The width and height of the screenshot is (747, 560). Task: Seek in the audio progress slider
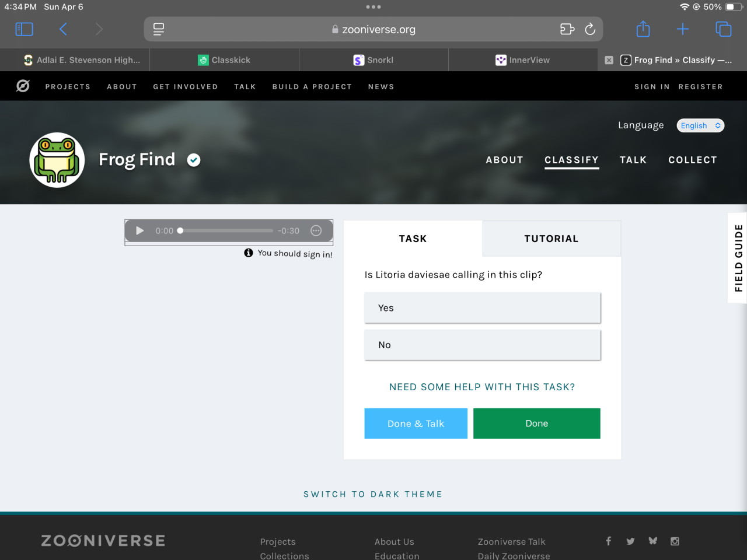click(x=226, y=231)
